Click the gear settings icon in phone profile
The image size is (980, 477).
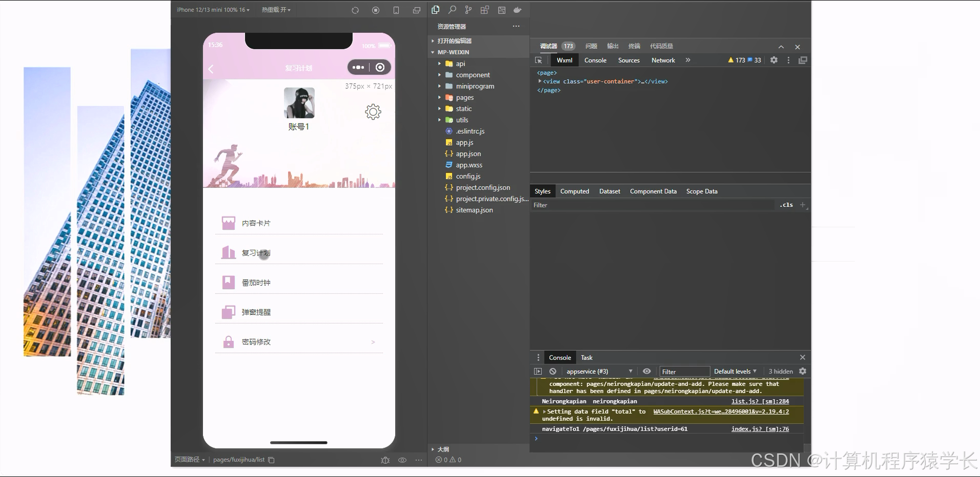pyautogui.click(x=373, y=112)
